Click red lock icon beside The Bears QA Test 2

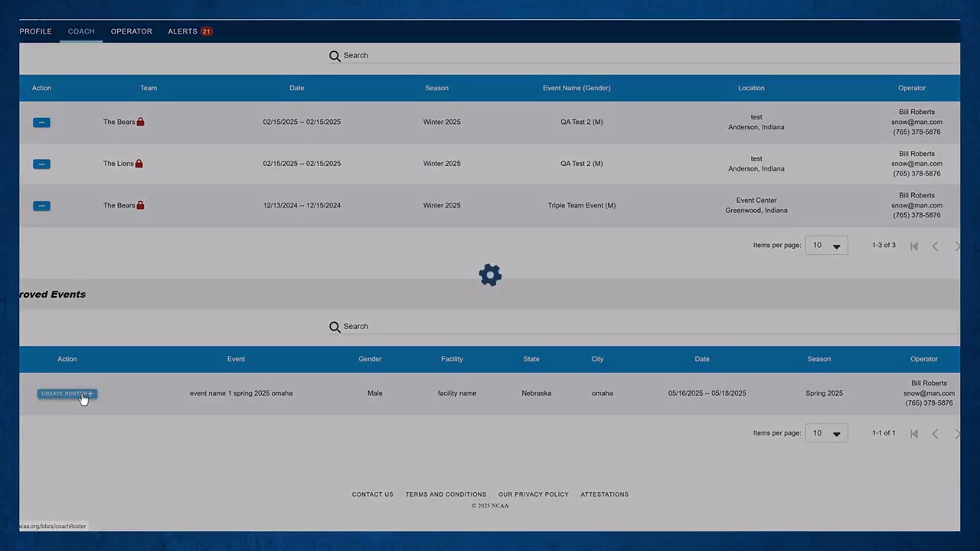point(140,122)
